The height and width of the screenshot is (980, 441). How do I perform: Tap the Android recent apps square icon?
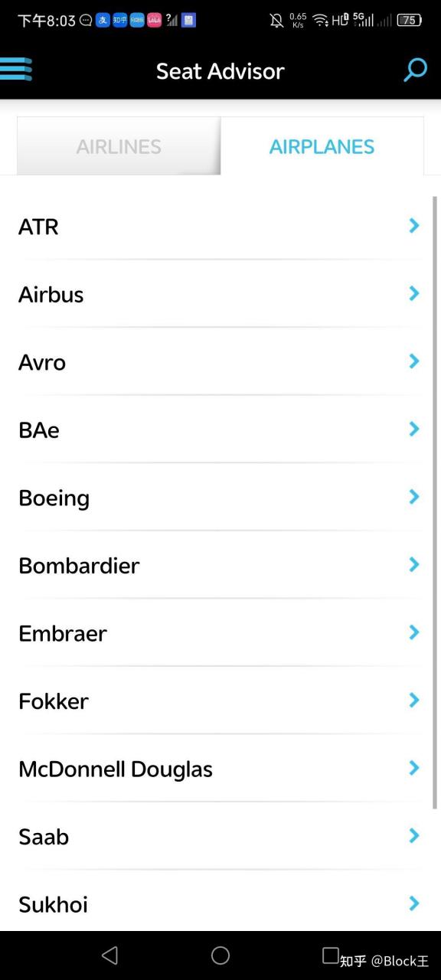coord(331,955)
